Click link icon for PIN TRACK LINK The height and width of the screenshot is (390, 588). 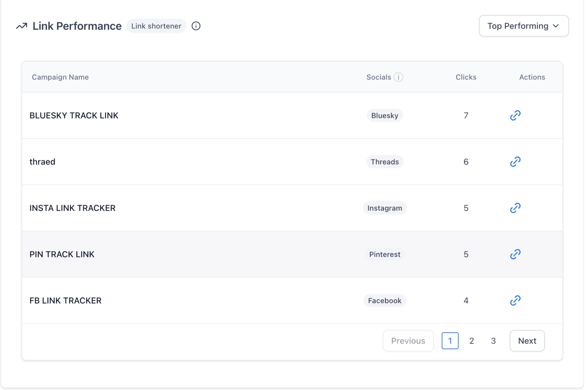(515, 254)
